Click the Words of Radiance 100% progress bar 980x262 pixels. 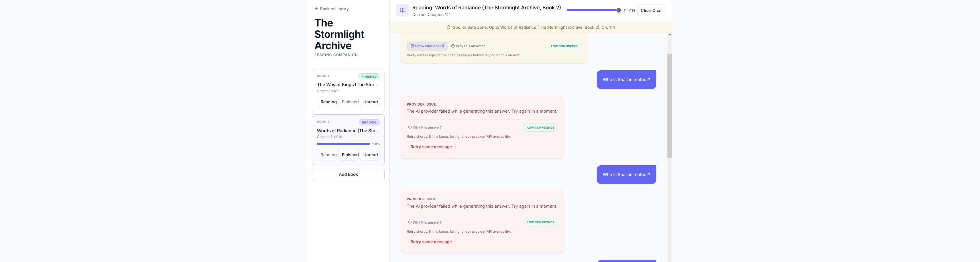[343, 144]
